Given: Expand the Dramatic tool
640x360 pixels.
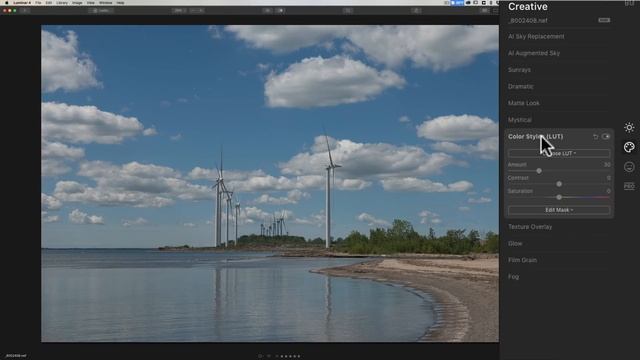Looking at the screenshot, I should coord(520,87).
